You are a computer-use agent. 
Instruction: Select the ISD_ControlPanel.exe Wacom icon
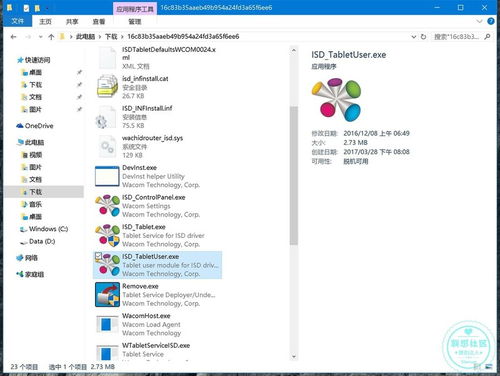107,205
